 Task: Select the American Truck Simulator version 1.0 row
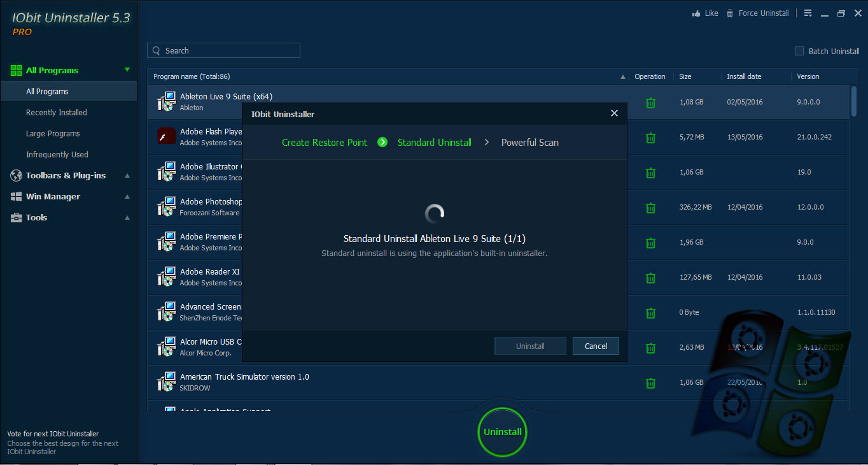point(500,383)
